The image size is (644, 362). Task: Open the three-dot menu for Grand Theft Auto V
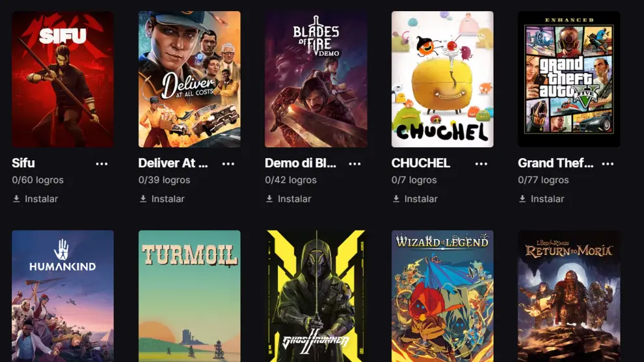608,163
